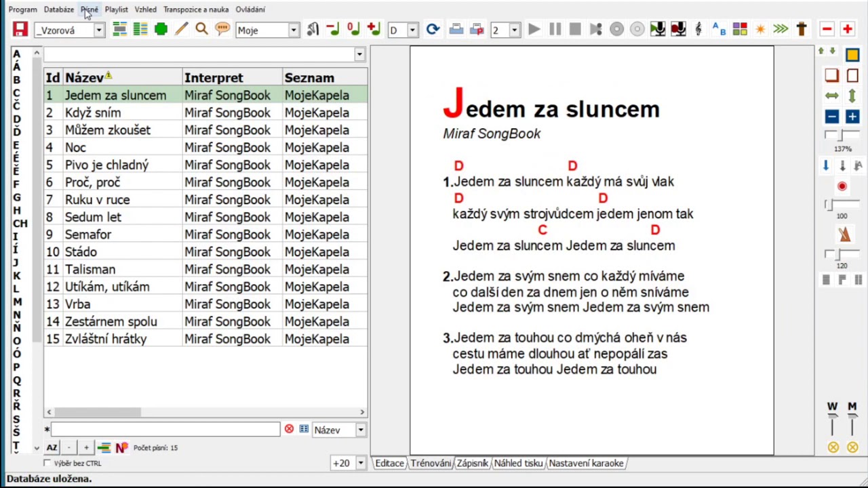Screen dimensions: 868x488
Task: Open the 'Transpozice a nauka' menu
Action: coord(196,9)
